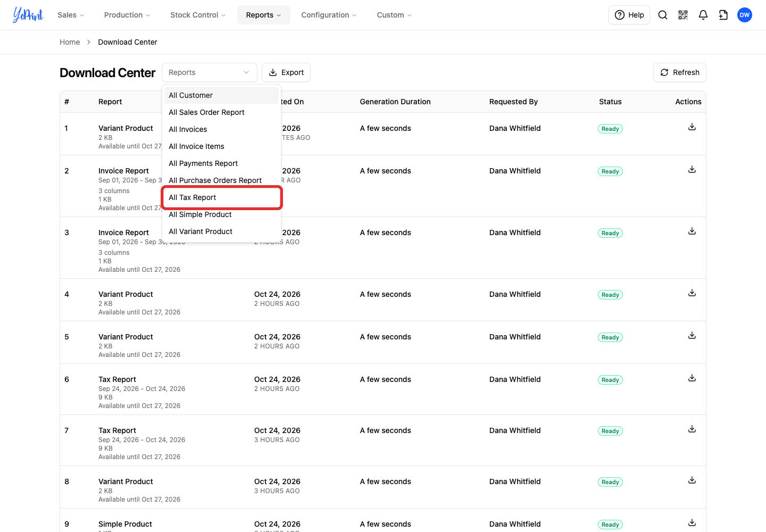Viewport: 766px width, 532px height.
Task: Download the row 4 Variant Product report
Action: [692, 293]
